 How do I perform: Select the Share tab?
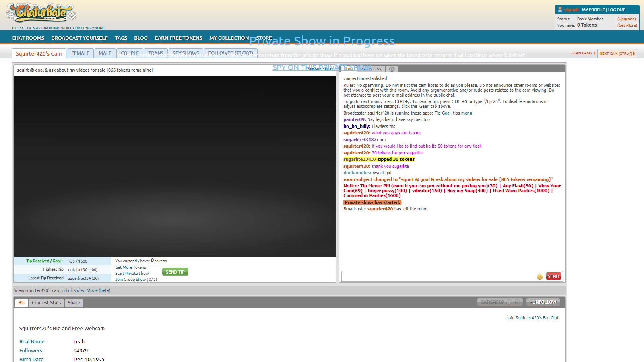74,303
